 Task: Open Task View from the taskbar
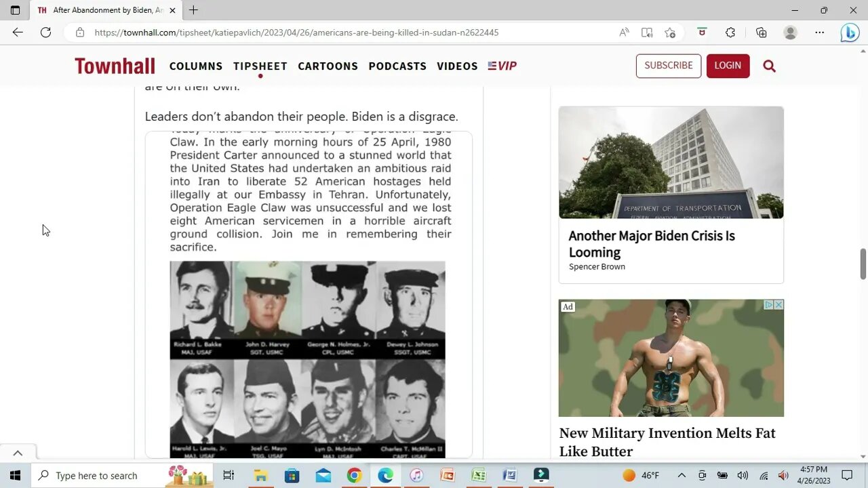[229, 475]
